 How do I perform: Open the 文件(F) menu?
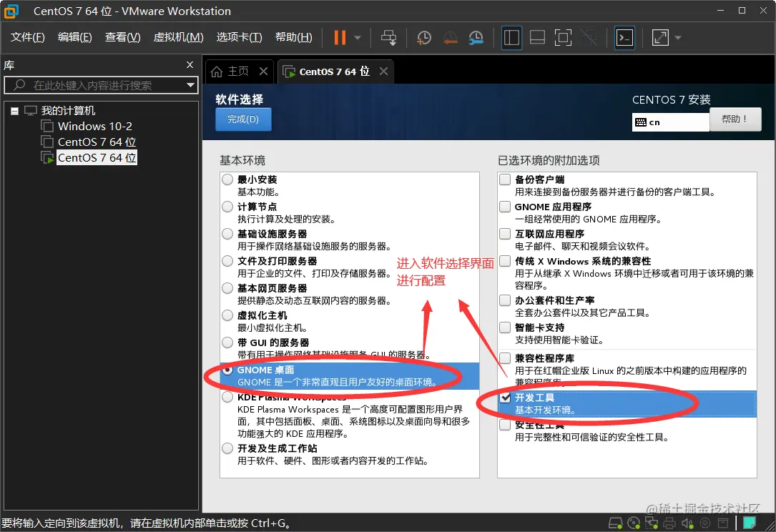pyautogui.click(x=28, y=38)
